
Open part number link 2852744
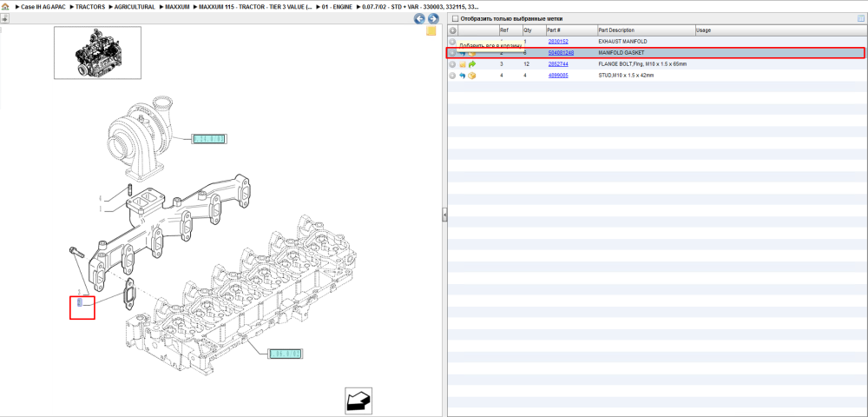558,64
